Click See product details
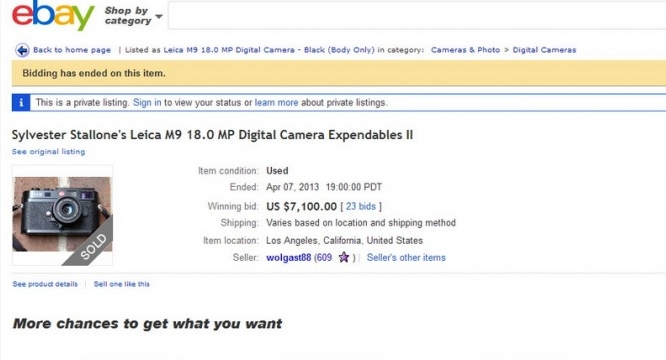 pos(45,284)
